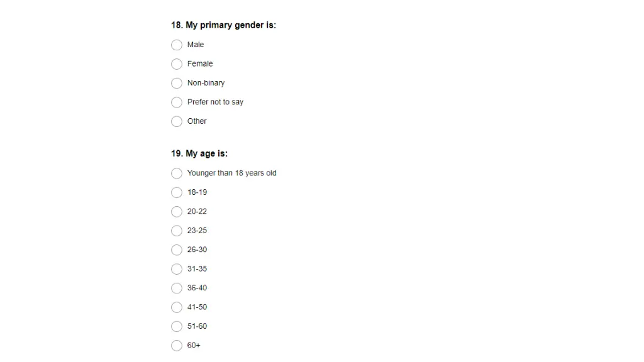Click the 26-30 label text
The image size is (644, 362).
(197, 250)
